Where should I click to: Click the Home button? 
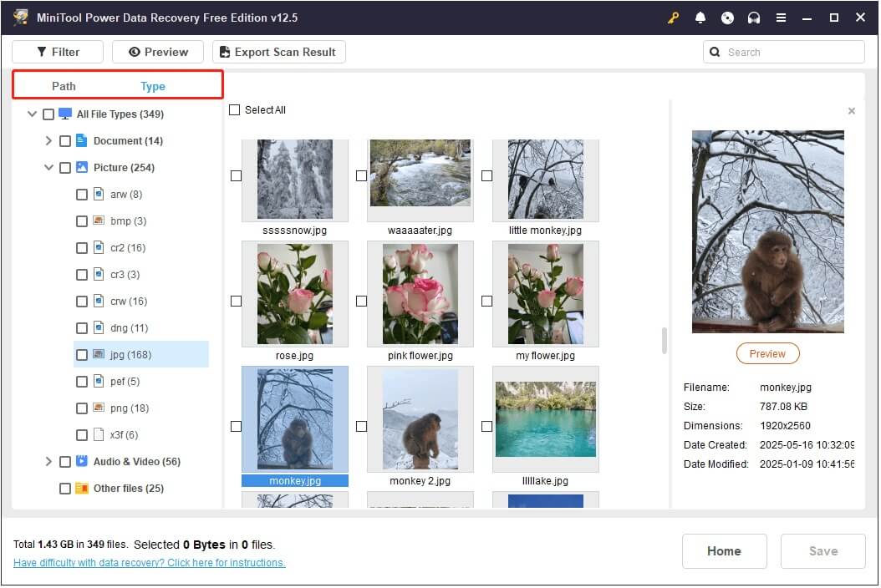click(724, 551)
